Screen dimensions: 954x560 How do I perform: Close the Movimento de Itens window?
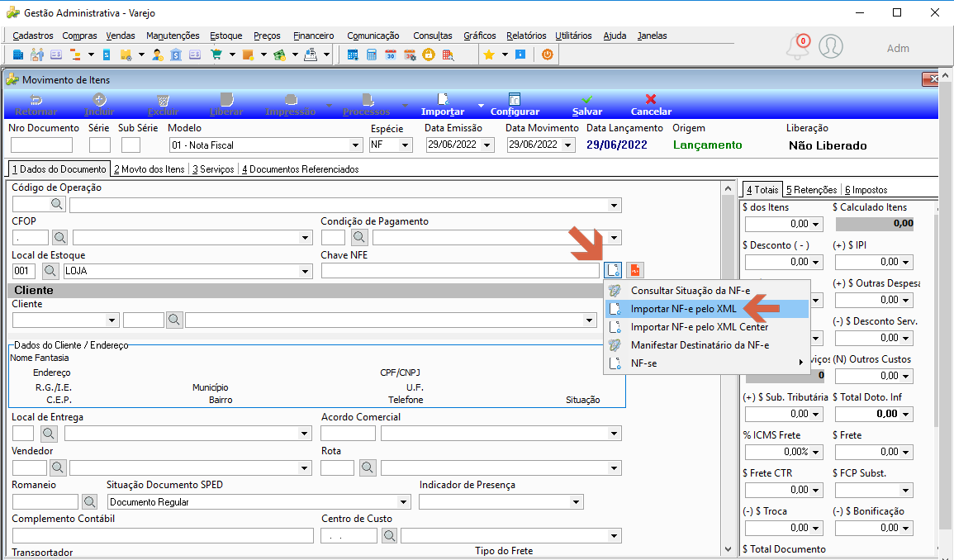click(930, 79)
